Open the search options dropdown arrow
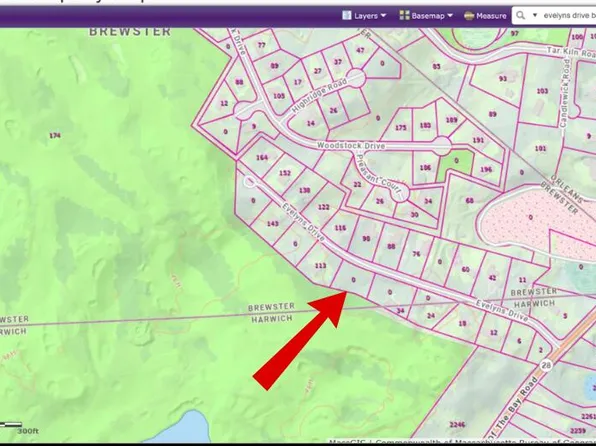Viewport: 596px width, 446px height. pyautogui.click(x=534, y=15)
